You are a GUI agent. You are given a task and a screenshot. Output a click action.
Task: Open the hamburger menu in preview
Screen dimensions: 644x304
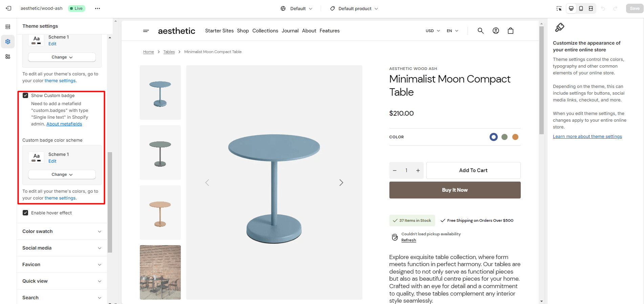point(146,31)
